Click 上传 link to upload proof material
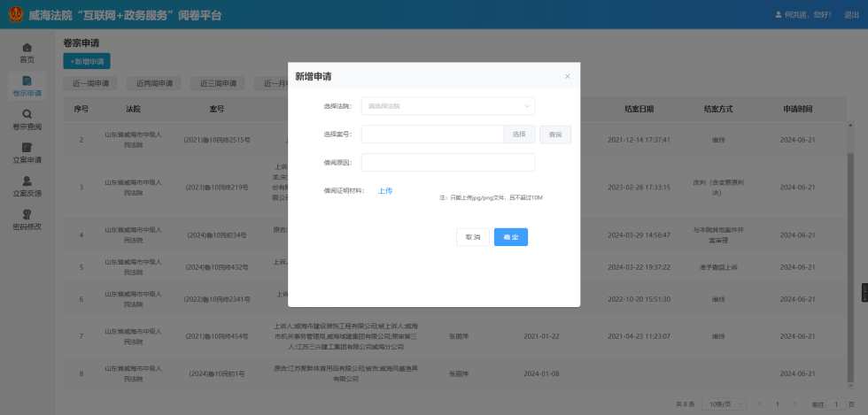Screen dimensions: 868x415 tap(385, 190)
